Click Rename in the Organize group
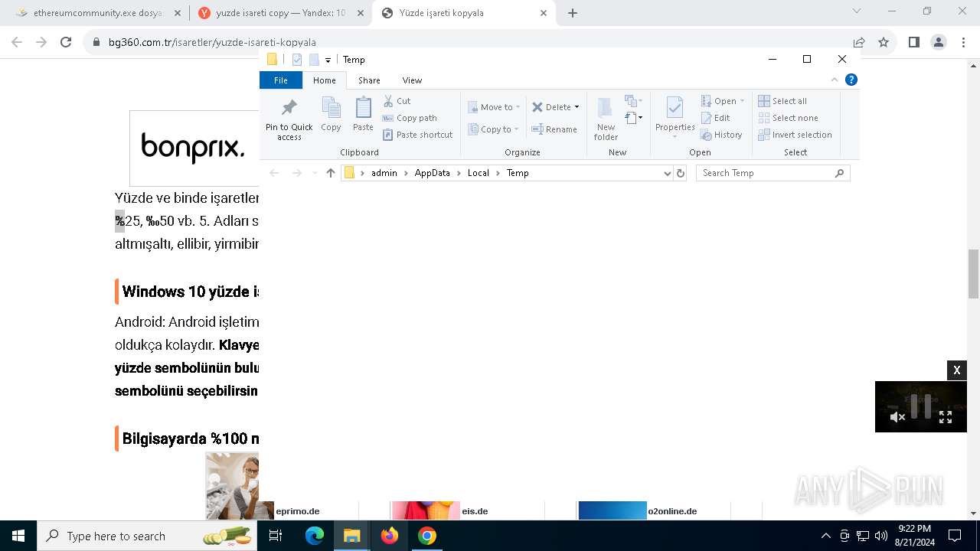This screenshot has height=551, width=980. tap(554, 129)
